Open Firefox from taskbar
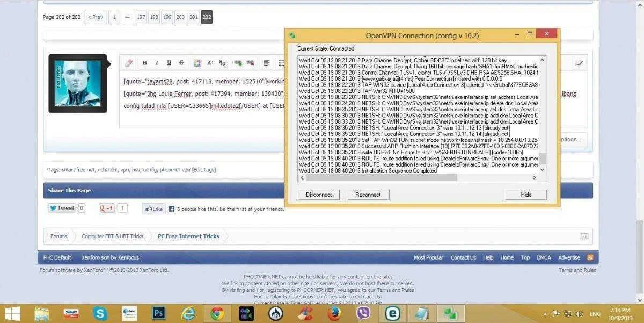644x323 pixels. coord(334,313)
